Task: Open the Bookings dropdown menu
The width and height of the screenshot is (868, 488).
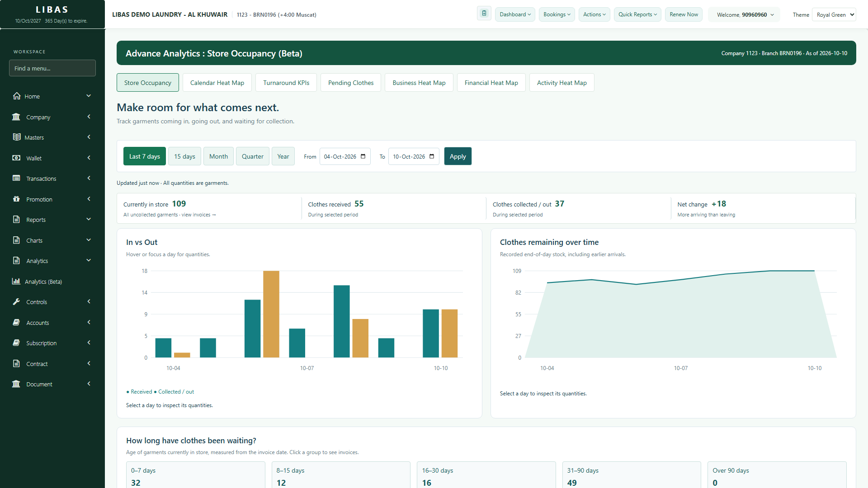Action: pos(557,14)
